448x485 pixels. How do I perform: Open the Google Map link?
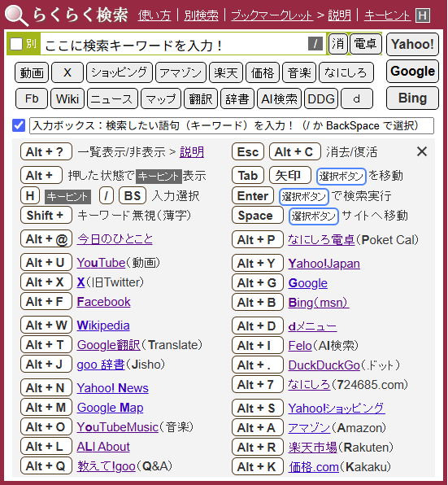click(x=110, y=408)
